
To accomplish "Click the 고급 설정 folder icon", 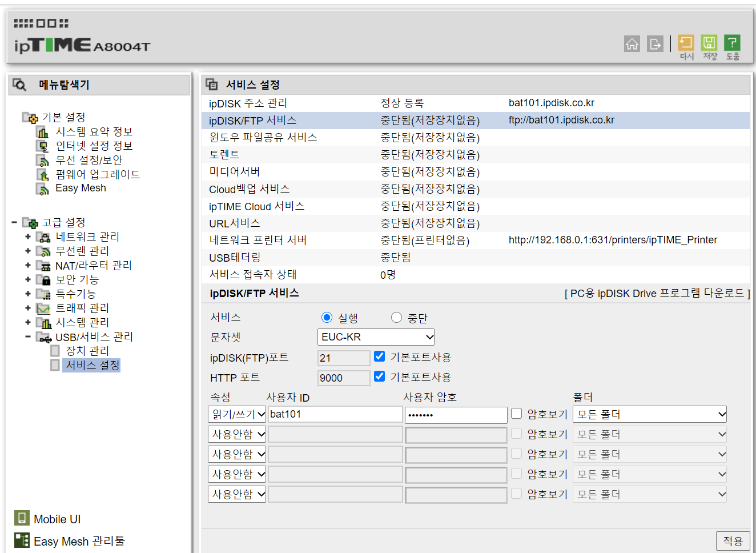I will [30, 223].
